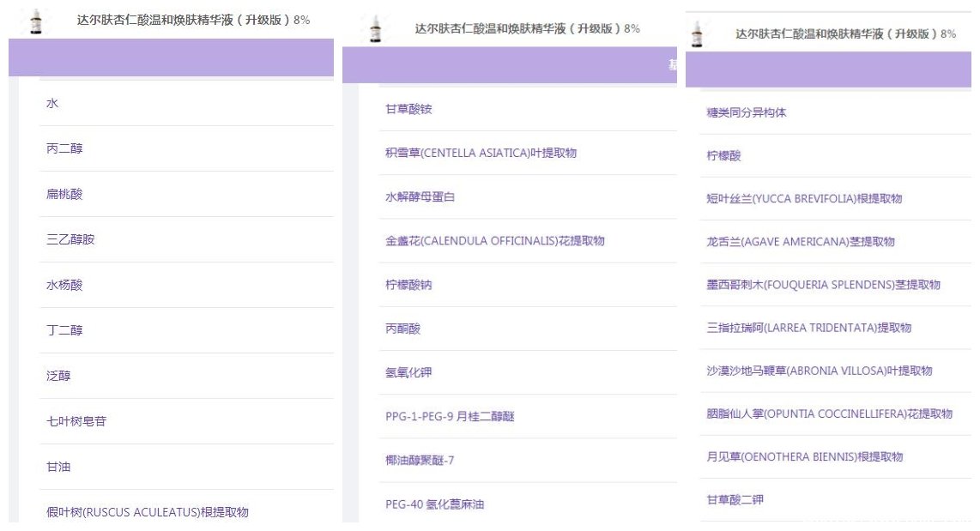Open 积雪草 (CENTELLA ASIATICA) 叶提取物

pos(481,153)
